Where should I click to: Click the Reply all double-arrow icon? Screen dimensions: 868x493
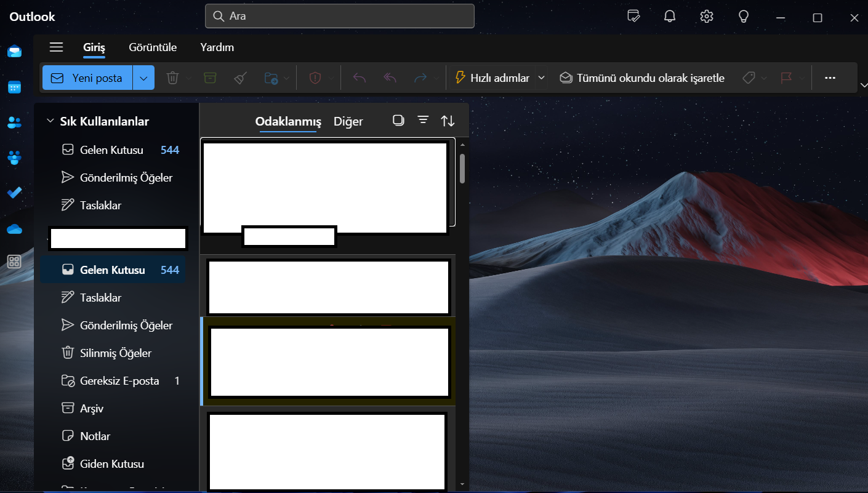click(390, 78)
